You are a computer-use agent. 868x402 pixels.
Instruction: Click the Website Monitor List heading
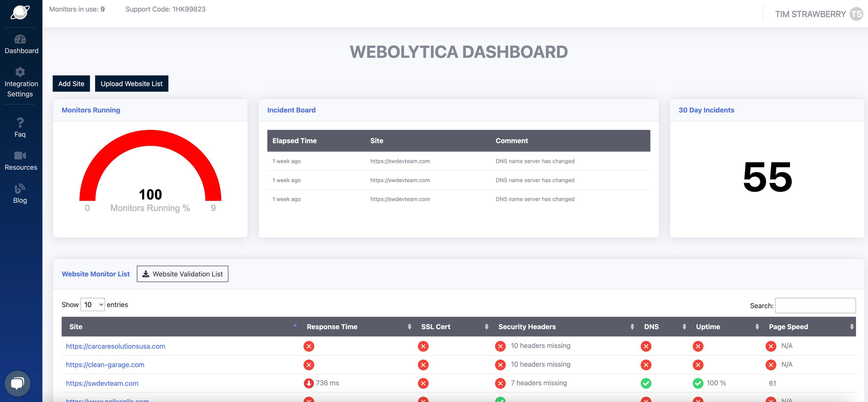pyautogui.click(x=96, y=274)
